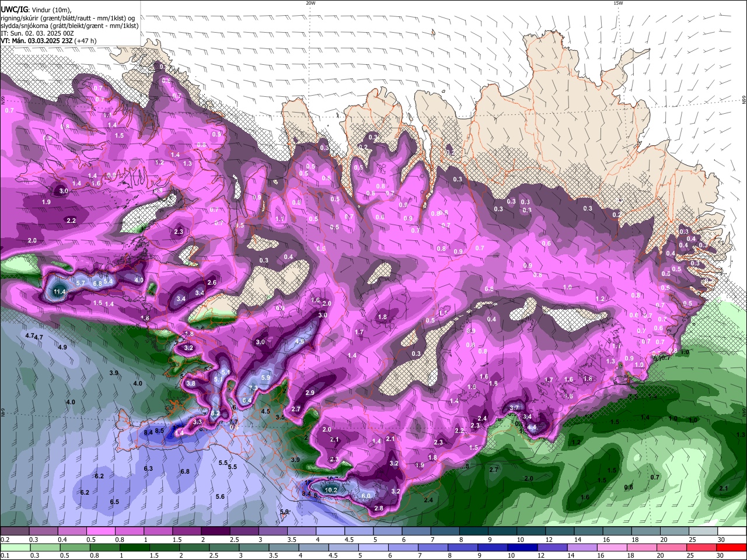Pick the light violet 14 swatch in lower legend
The height and width of the screenshot is (560, 747).
coord(582,547)
